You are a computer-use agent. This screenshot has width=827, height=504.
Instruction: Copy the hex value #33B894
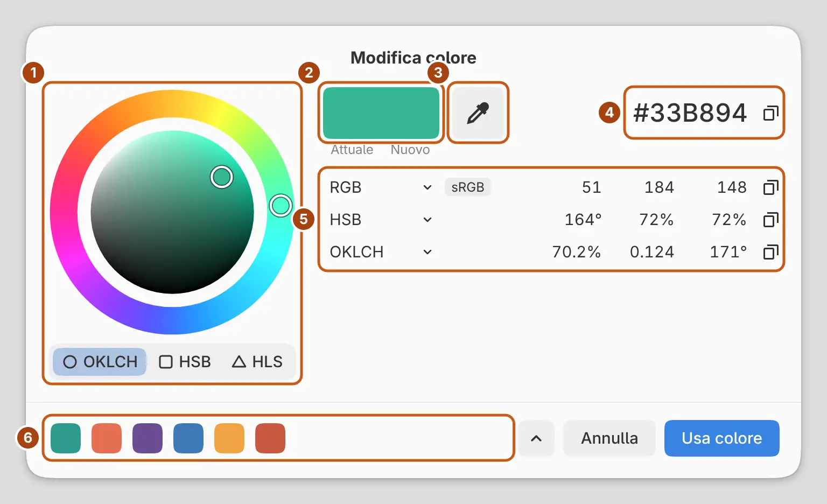point(770,113)
